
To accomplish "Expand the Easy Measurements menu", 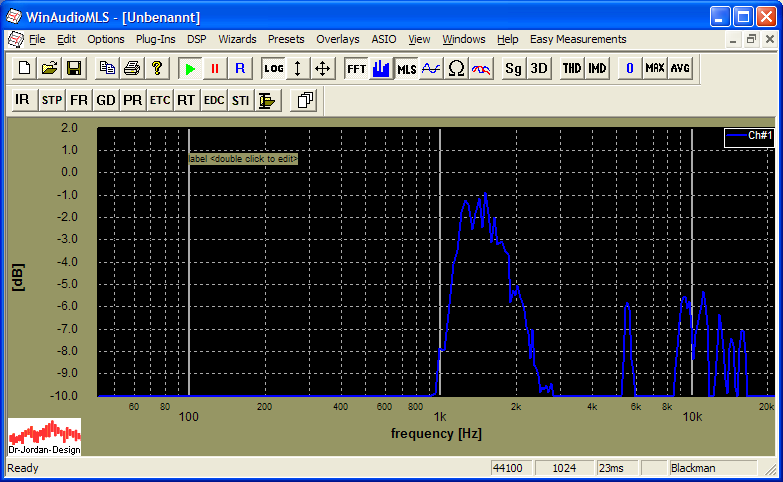I will tap(577, 39).
